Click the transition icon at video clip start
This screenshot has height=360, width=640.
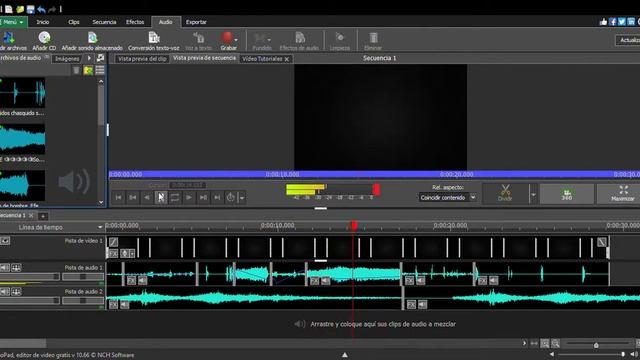[x=113, y=242]
